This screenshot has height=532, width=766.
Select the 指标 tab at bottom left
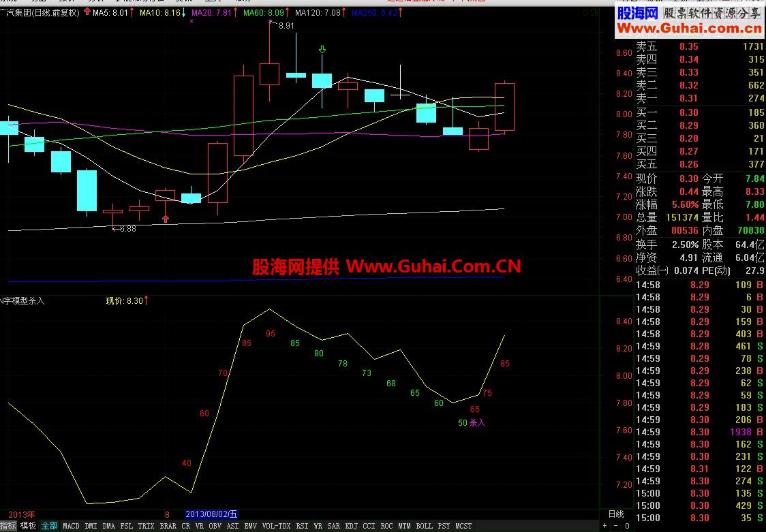[x=8, y=526]
